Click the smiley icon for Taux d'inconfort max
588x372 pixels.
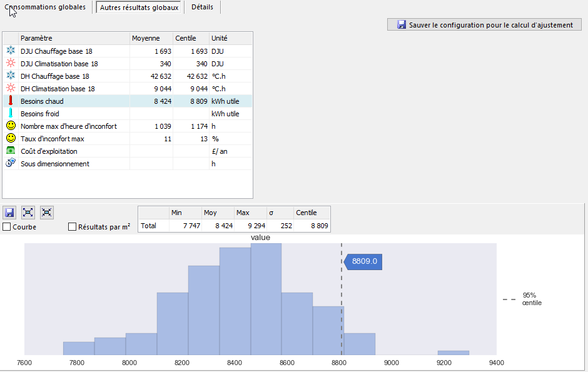[x=11, y=138]
